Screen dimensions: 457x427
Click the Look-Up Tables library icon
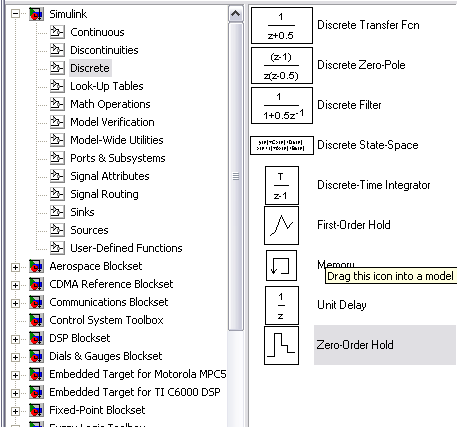click(x=57, y=86)
